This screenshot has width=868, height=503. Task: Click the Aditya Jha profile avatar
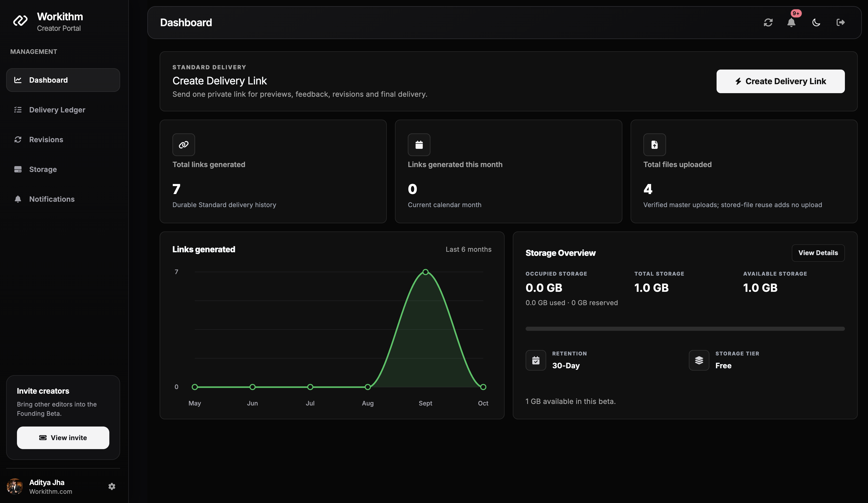pos(14,487)
